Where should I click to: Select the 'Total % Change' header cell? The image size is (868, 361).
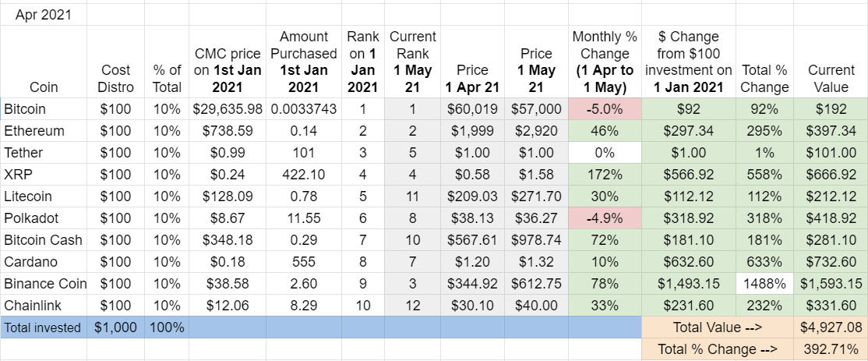(764, 62)
